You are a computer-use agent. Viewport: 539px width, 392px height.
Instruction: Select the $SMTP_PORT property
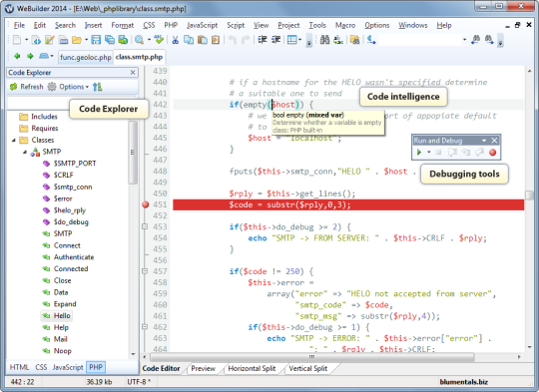click(69, 164)
